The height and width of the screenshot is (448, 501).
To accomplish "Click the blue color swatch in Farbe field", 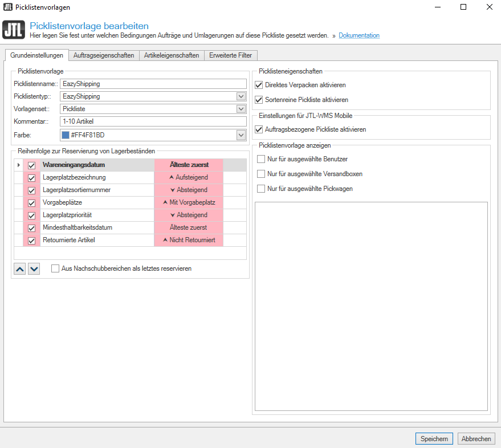I will point(65,134).
